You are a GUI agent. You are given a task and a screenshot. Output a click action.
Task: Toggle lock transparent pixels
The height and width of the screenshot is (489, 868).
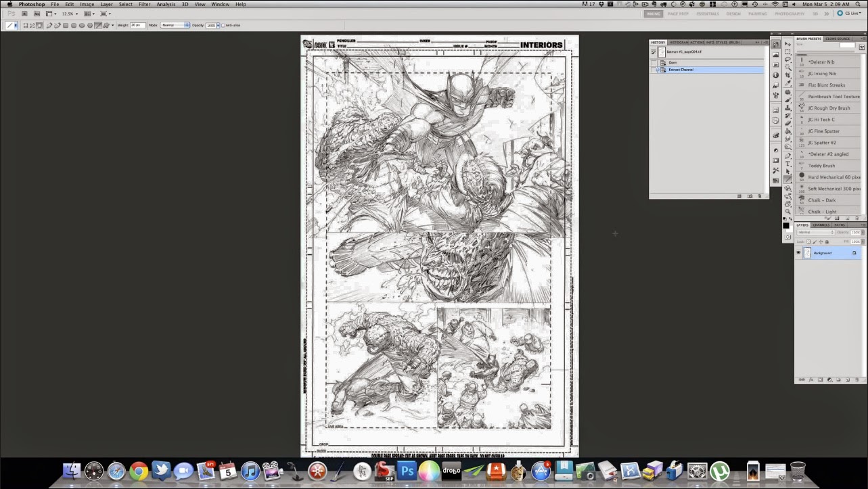[808, 241]
